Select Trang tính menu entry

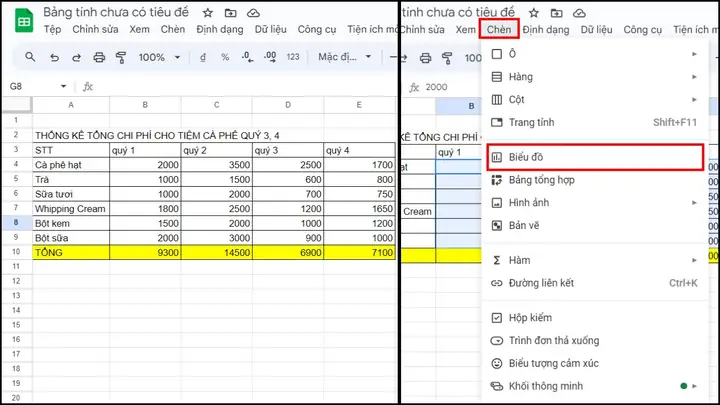595,123
